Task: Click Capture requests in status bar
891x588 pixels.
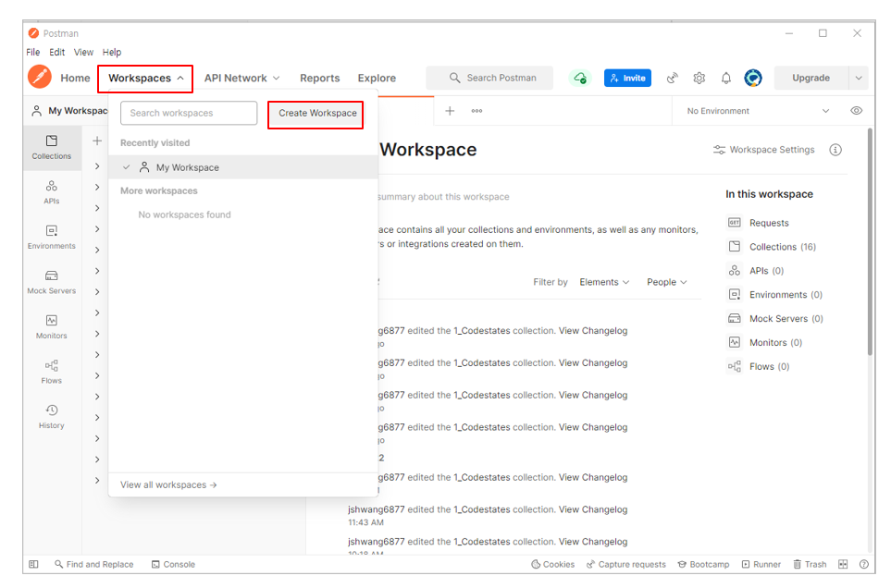Action: (x=626, y=564)
